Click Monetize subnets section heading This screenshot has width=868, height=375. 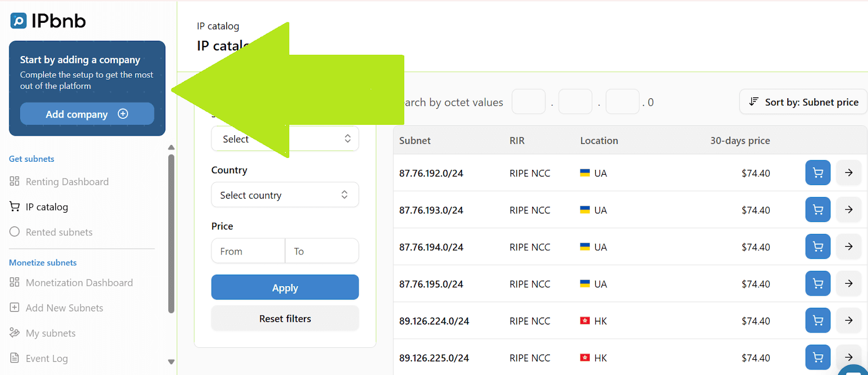(x=43, y=263)
